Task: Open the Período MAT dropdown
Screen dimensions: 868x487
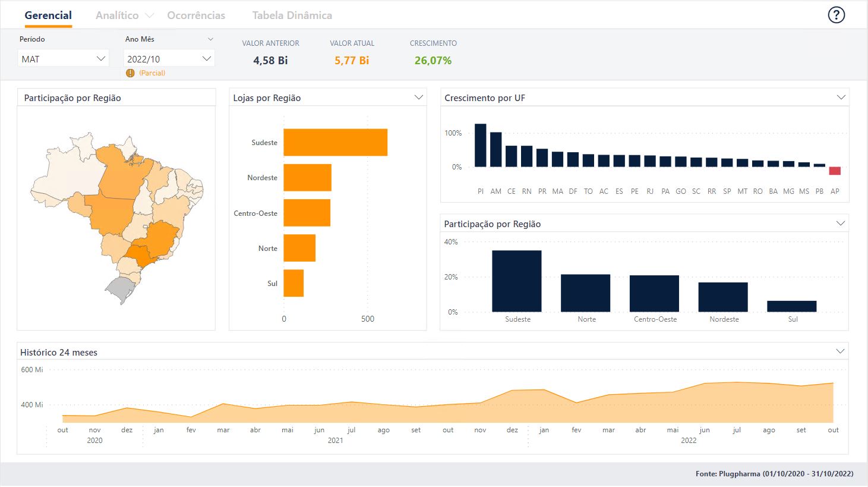Action: (63, 59)
